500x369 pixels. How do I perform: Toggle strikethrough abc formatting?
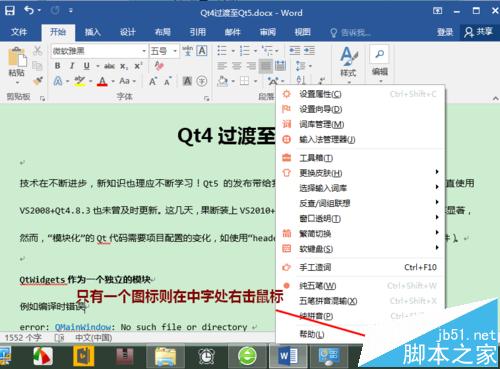[109, 66]
